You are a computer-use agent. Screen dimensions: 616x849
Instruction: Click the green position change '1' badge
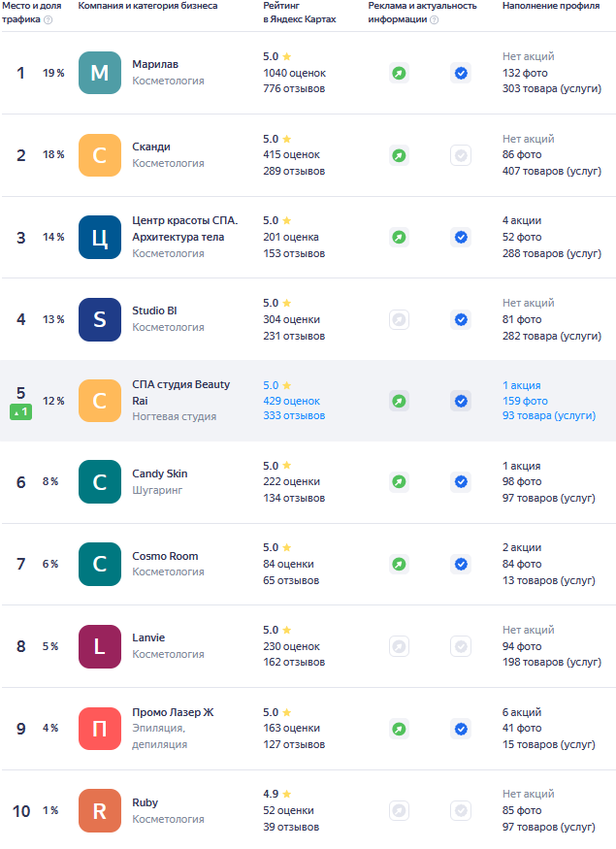pyautogui.click(x=20, y=412)
